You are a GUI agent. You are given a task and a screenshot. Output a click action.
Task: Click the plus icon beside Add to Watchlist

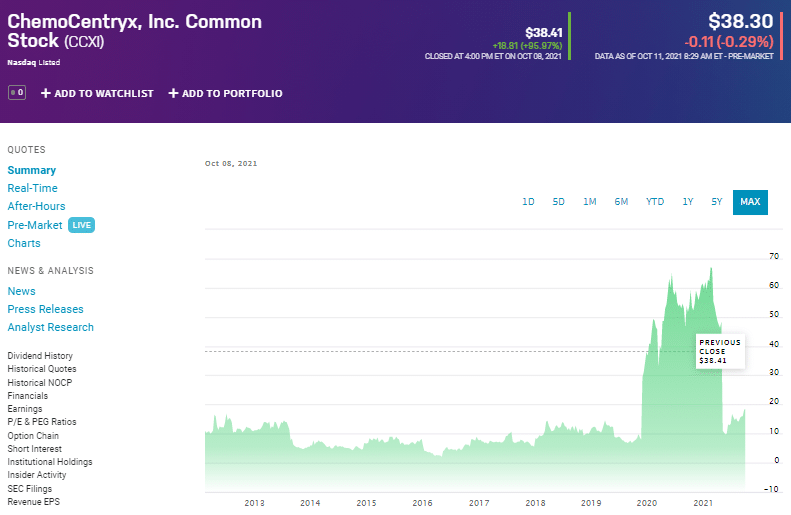pyautogui.click(x=45, y=93)
